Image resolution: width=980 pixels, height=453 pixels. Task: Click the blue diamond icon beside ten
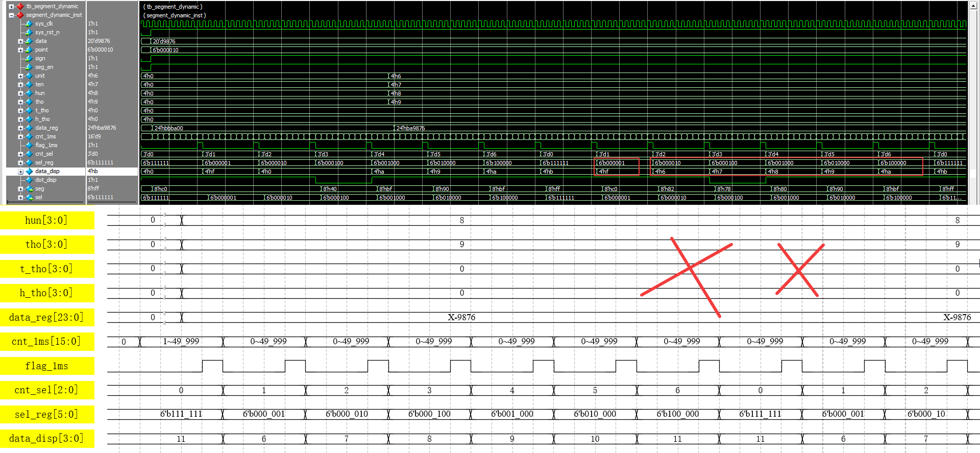click(x=29, y=84)
